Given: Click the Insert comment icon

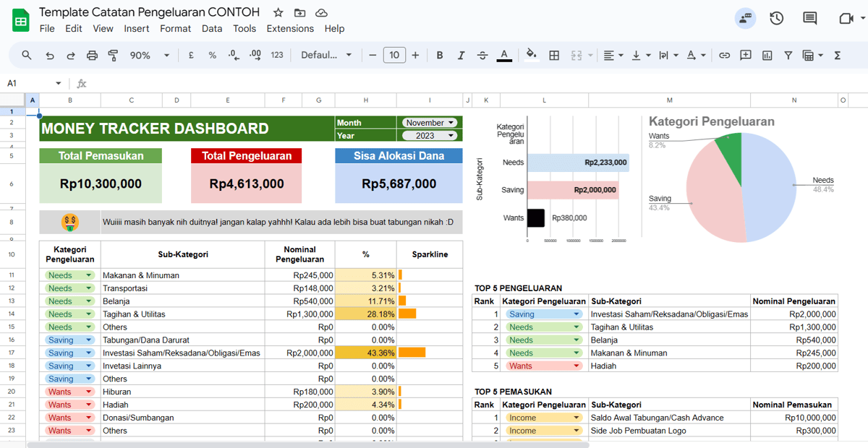Looking at the screenshot, I should click(x=746, y=55).
